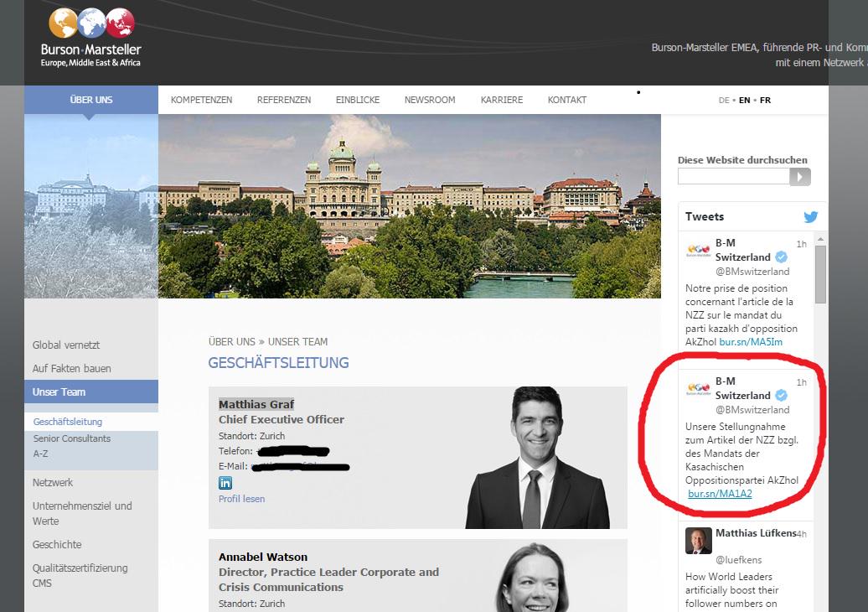Click the Tweets widget heading

coord(705,216)
